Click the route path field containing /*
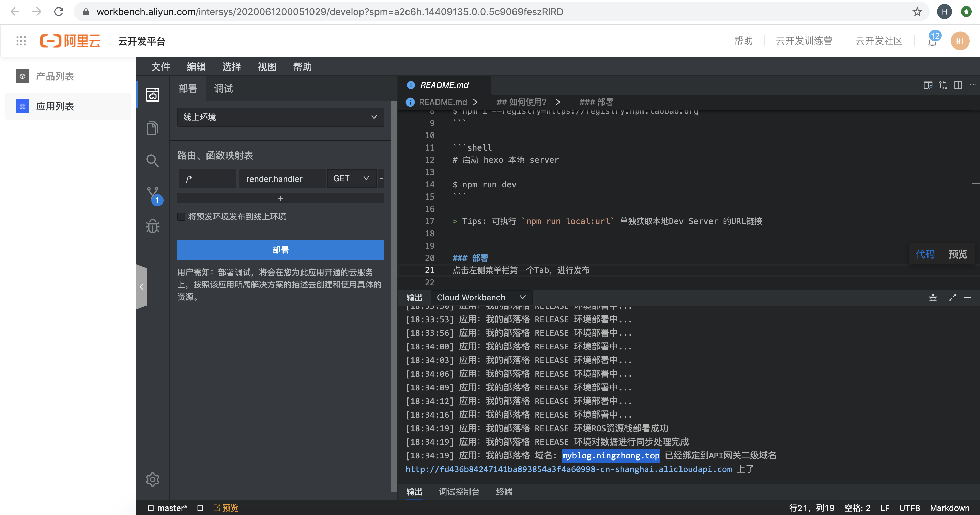Viewport: 980px width, 515px height. click(207, 178)
